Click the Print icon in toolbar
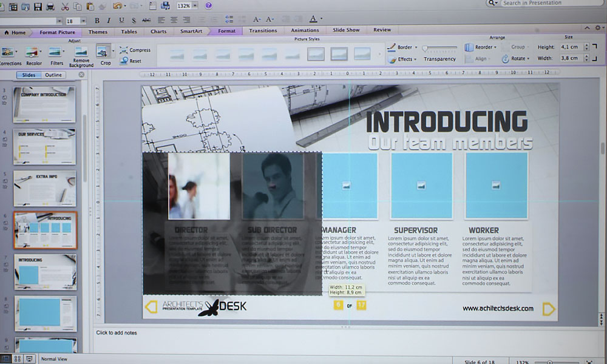 [50, 6]
